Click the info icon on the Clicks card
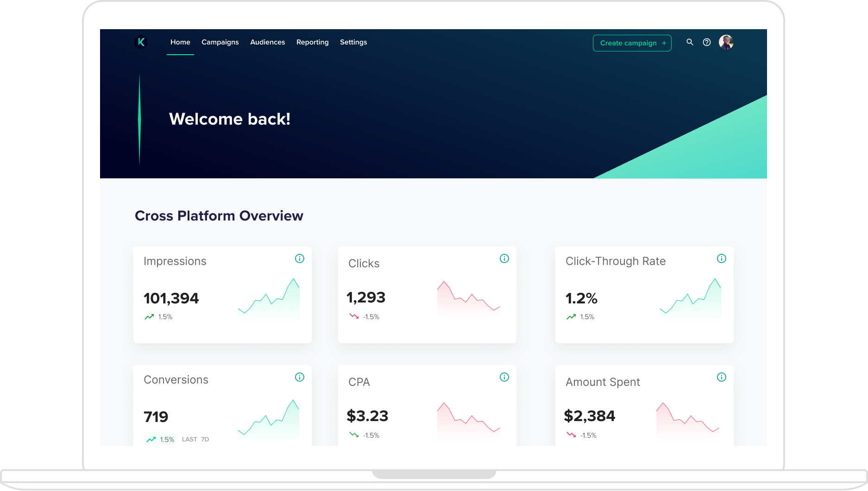Screen dimensions: 868x491 [504, 259]
